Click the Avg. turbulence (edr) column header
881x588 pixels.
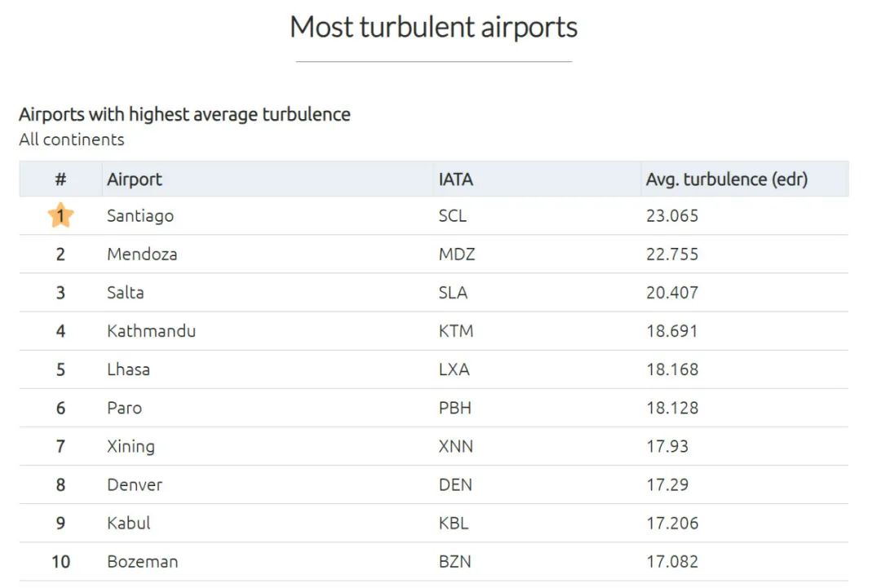coord(727,179)
